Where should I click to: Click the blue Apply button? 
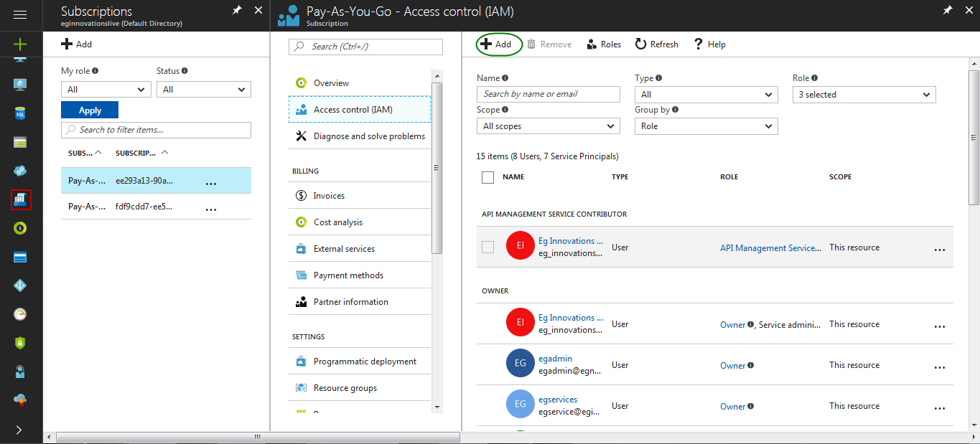coord(90,110)
